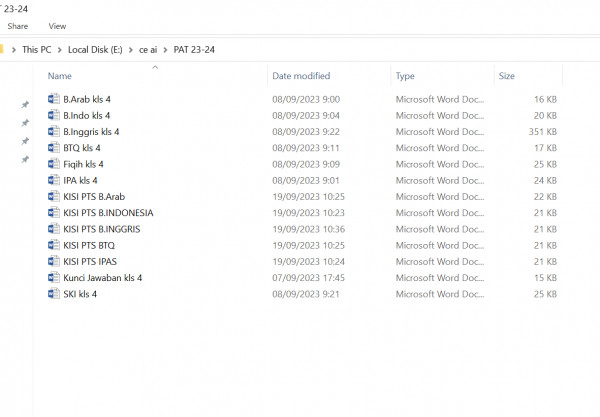Viewport: 600px width, 417px height.
Task: Select file name KISI PTS B.INGGRIS
Action: pos(102,230)
